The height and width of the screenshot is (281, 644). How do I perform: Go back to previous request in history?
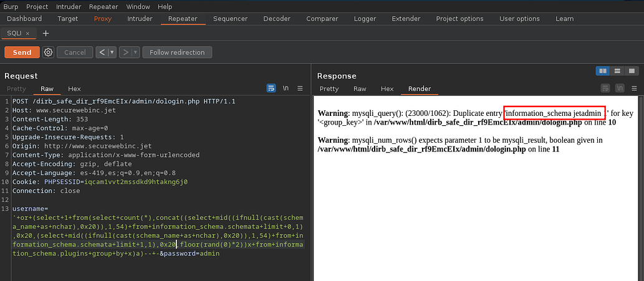click(x=102, y=52)
